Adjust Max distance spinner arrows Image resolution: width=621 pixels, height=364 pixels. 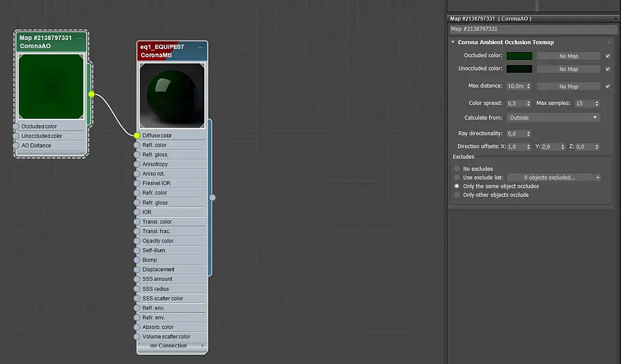[528, 86]
